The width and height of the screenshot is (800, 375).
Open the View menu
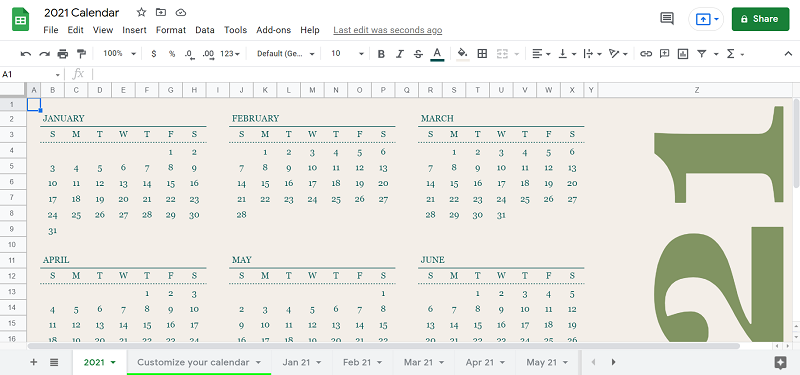pyautogui.click(x=103, y=30)
